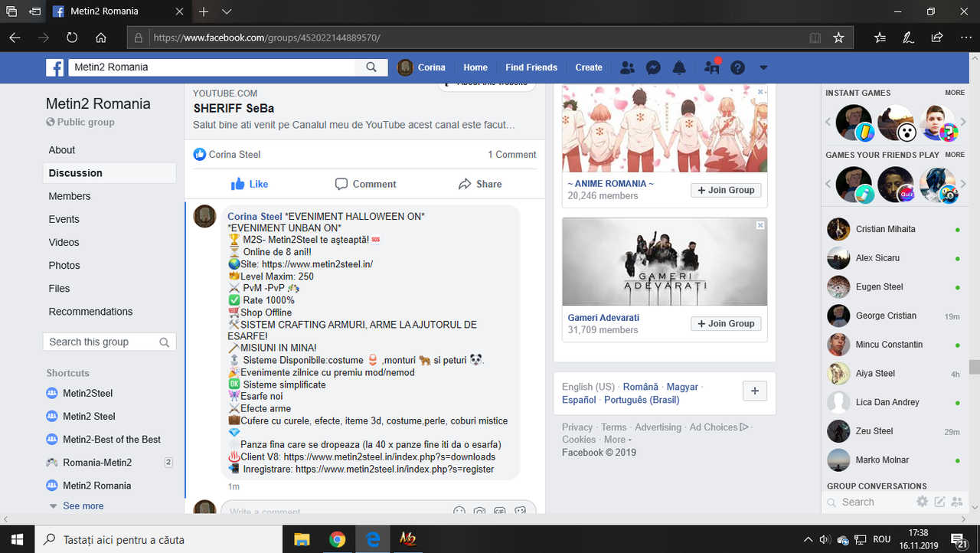Viewport: 980px width, 553px height.
Task: Open File Explorer from the taskbar
Action: click(x=302, y=539)
